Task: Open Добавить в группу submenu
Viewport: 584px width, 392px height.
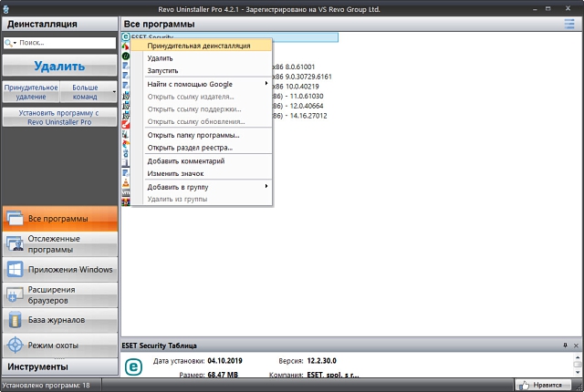Action: [x=202, y=187]
